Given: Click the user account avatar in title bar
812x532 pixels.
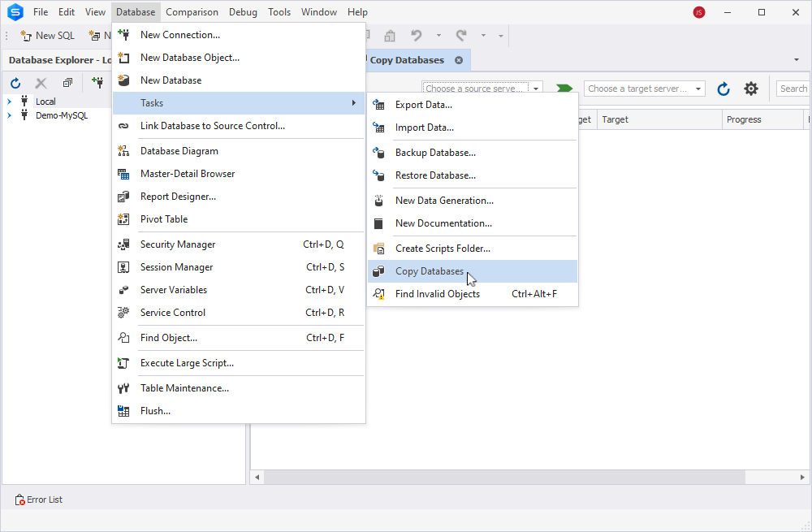Looking at the screenshot, I should click(x=699, y=12).
